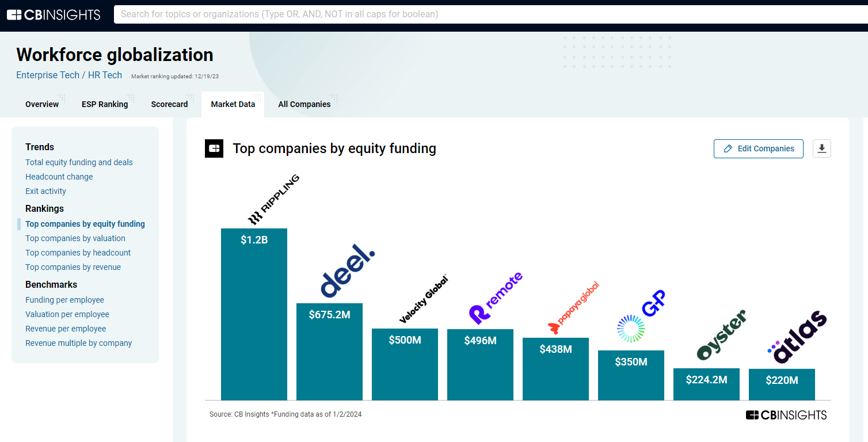Viewport: 868px width, 442px height.
Task: Click the $350M G-P bar
Action: point(631,375)
